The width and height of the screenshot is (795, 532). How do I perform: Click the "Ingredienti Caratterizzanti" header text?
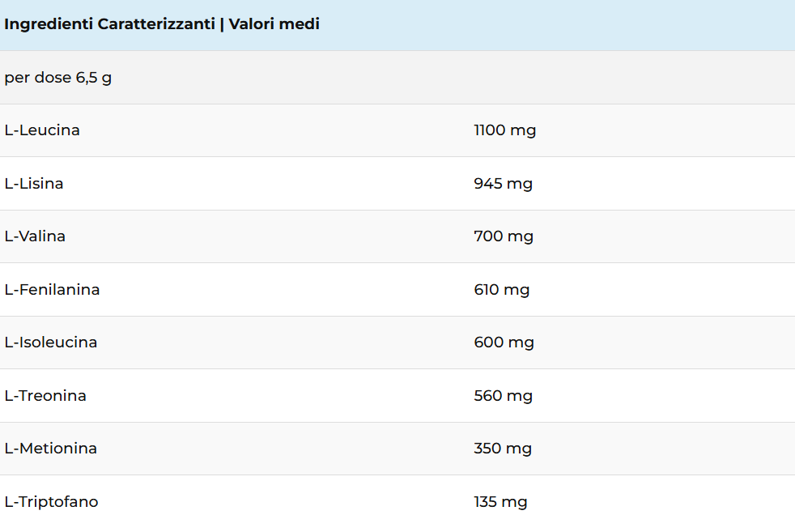pos(109,24)
